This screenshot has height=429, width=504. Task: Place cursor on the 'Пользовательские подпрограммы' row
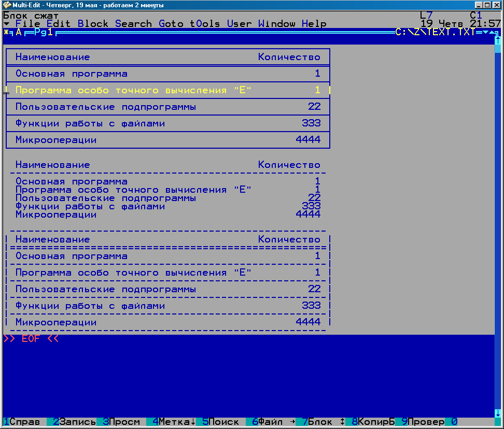tap(106, 107)
